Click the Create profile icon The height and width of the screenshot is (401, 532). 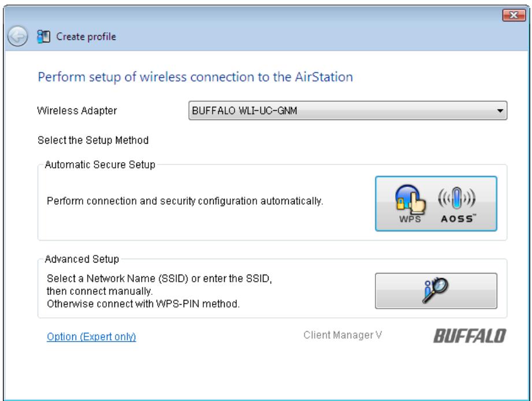pyautogui.click(x=43, y=36)
